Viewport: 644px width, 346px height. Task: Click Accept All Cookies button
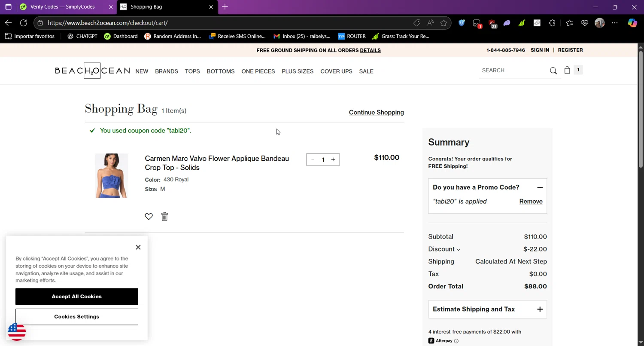click(x=77, y=297)
